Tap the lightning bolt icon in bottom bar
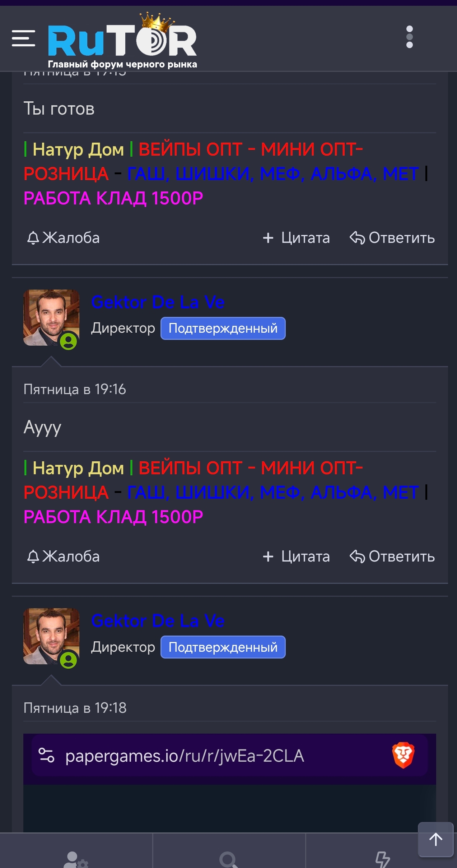This screenshot has height=868, width=457. pos(382,860)
